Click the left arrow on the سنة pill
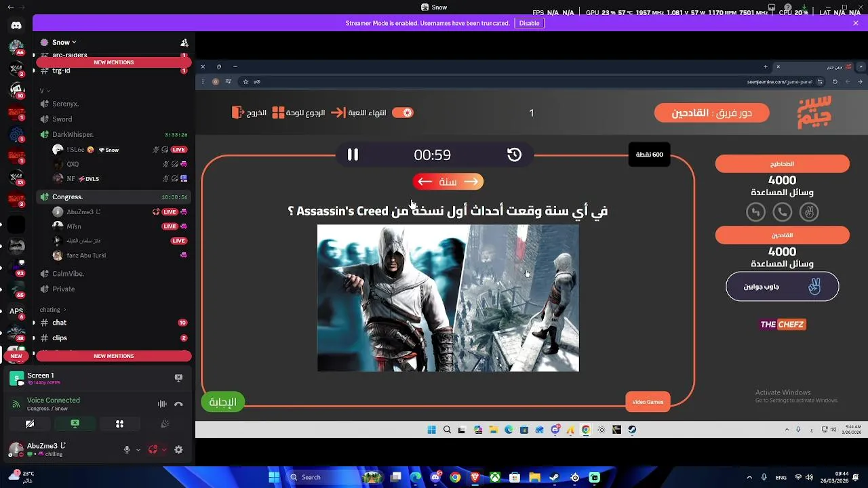Image resolution: width=868 pixels, height=488 pixels. tap(425, 182)
